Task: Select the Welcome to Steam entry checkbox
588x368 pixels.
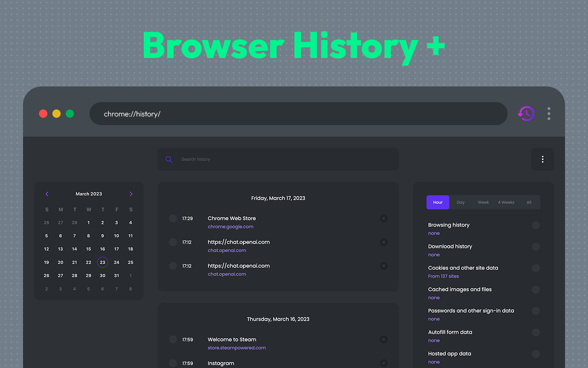Action: click(x=173, y=339)
